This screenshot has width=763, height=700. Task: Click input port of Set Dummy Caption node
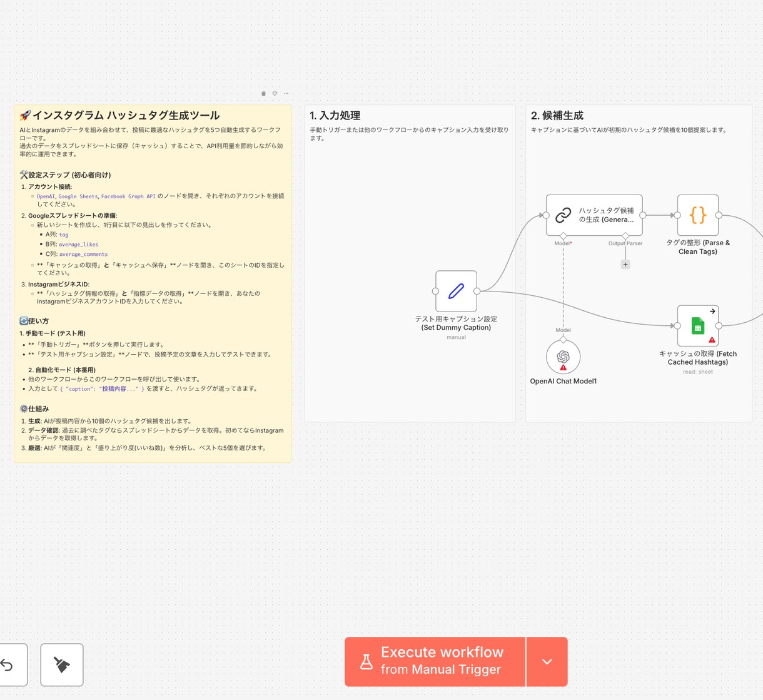coord(435,291)
